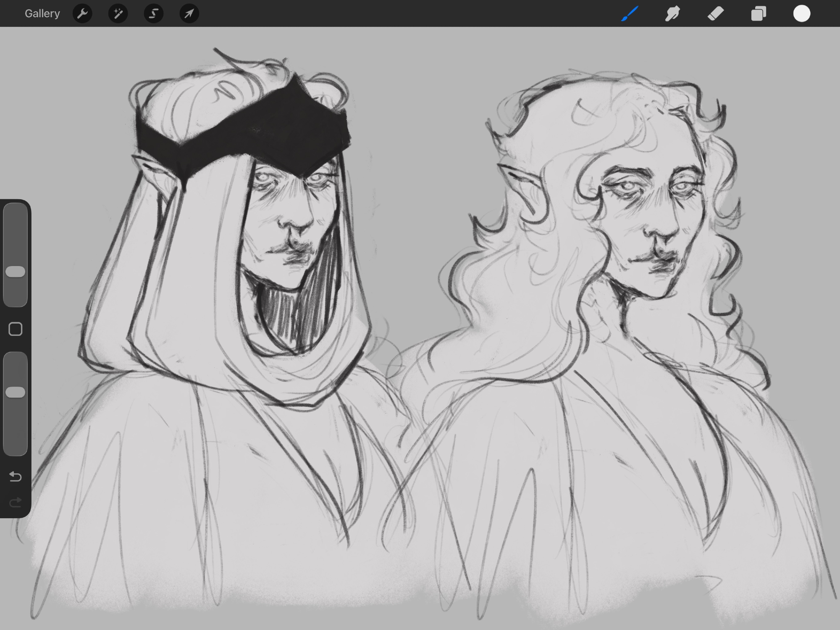Open the Actions wrench menu
Image resolution: width=840 pixels, height=630 pixels.
click(82, 14)
